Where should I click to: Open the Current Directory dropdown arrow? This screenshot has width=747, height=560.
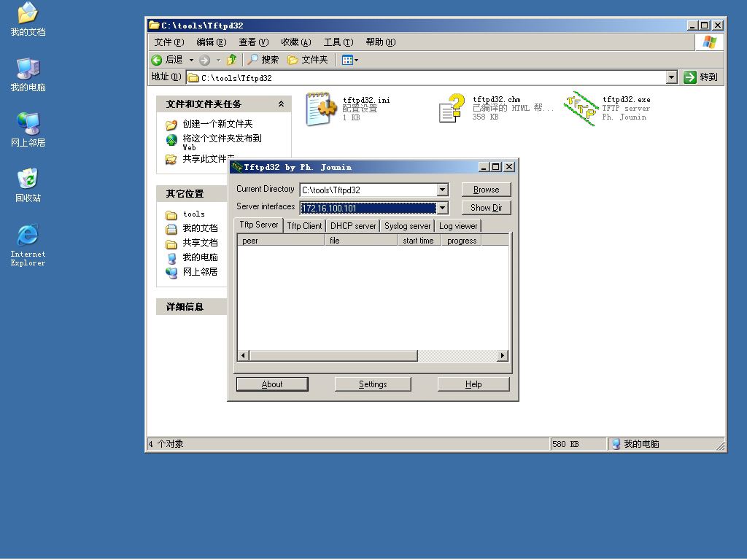(443, 190)
